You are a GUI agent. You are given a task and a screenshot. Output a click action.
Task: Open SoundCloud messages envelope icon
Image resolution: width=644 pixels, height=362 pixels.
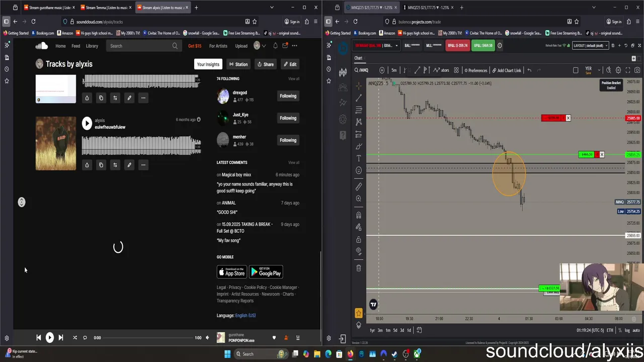(x=285, y=46)
